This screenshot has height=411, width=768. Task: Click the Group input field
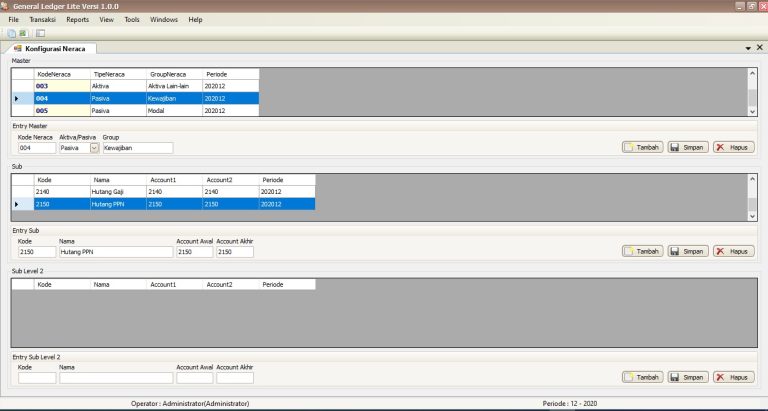coord(137,148)
